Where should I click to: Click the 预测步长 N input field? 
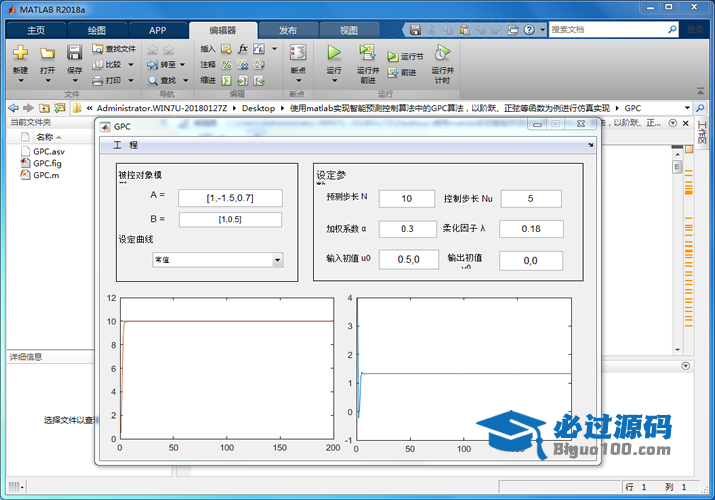[x=406, y=199]
